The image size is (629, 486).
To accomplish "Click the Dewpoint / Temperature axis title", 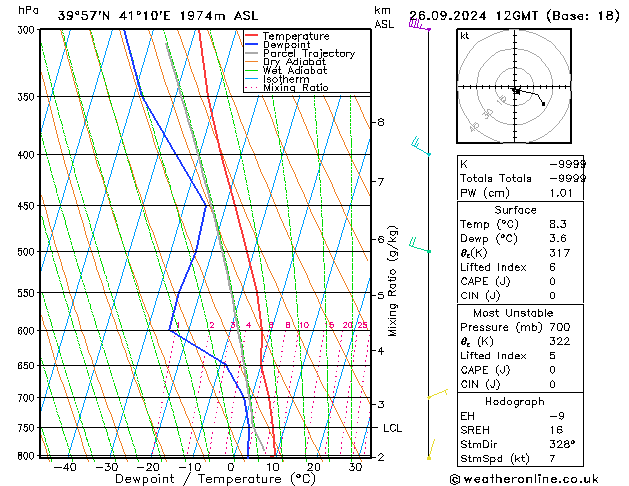I will [215, 479].
